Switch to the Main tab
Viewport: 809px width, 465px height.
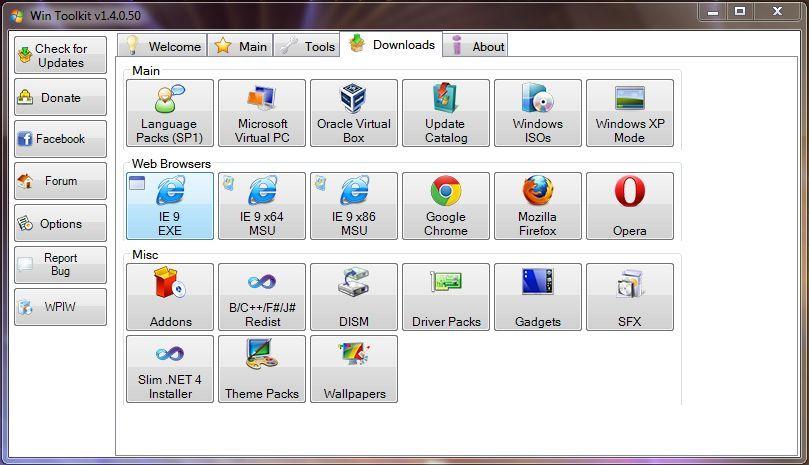[240, 45]
